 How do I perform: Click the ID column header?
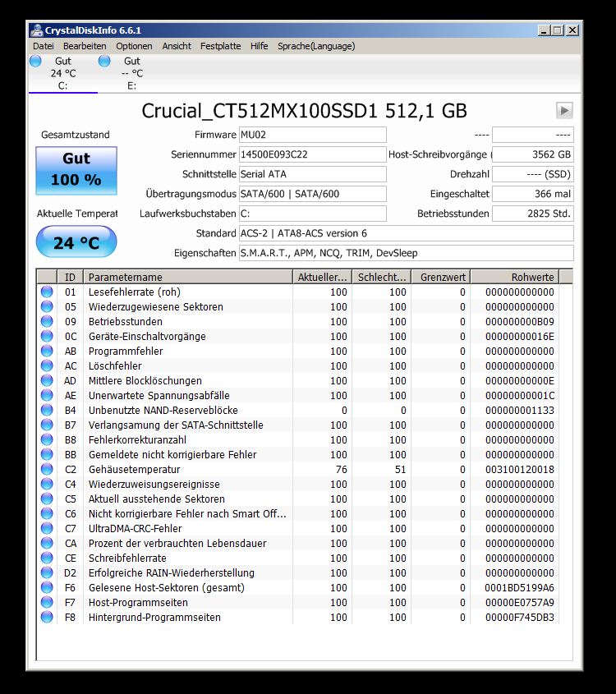tap(70, 277)
